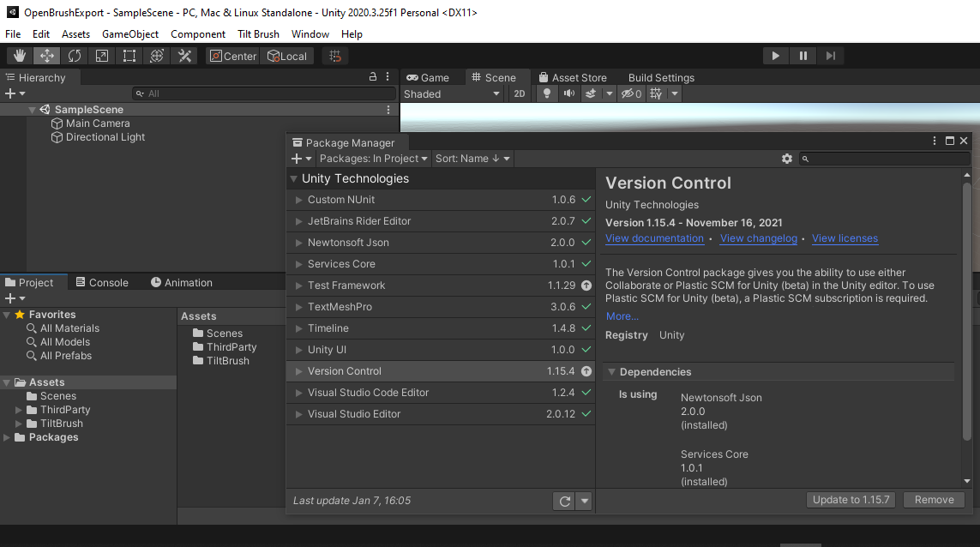Focus the Hierarchy search field
The image size is (980, 547).
(264, 93)
